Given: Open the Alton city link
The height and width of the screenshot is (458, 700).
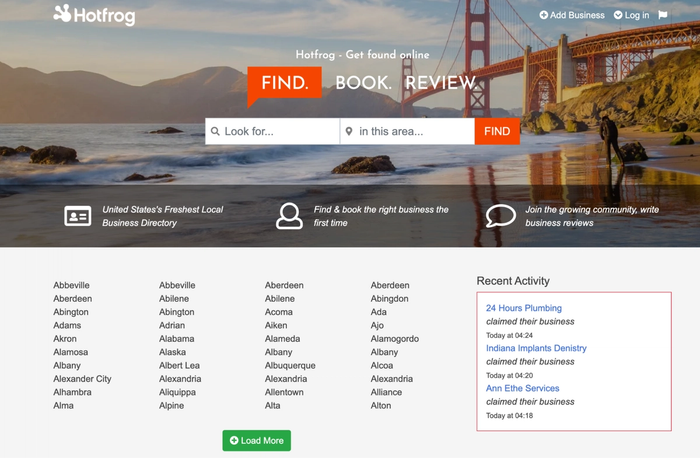Looking at the screenshot, I should pyautogui.click(x=381, y=406).
